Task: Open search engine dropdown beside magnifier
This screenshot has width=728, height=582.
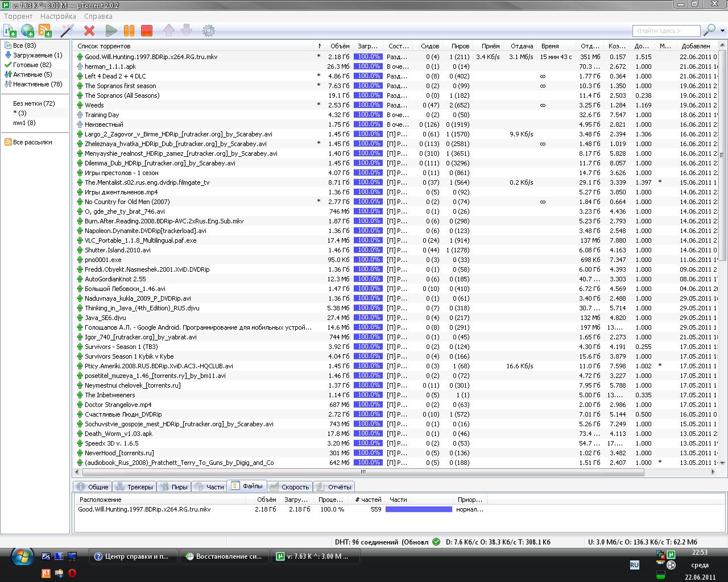Action: 722,31
